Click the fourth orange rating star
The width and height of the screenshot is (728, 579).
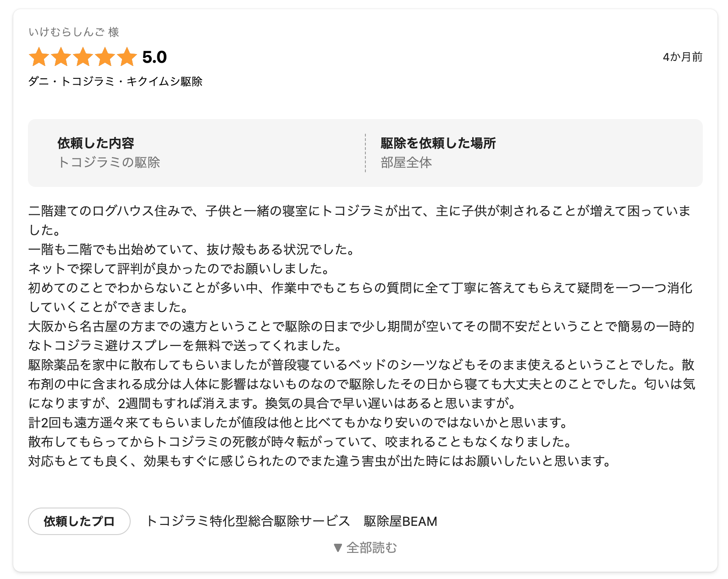(105, 57)
